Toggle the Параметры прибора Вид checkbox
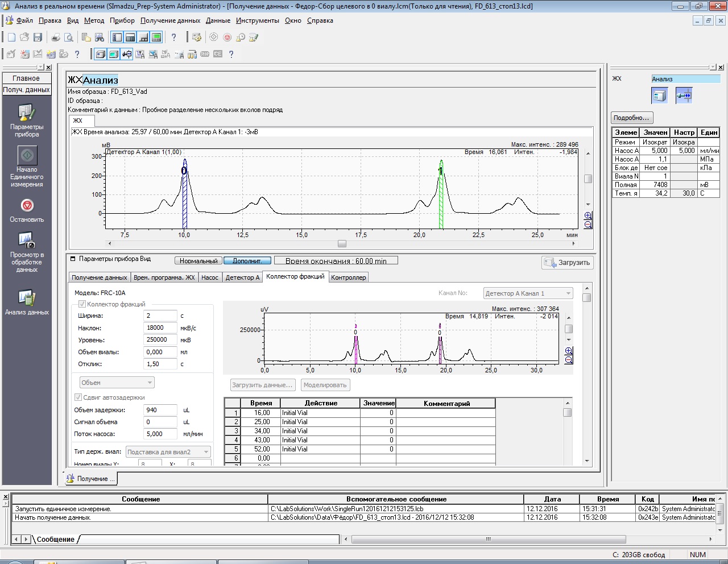This screenshot has width=728, height=564. 73,259
